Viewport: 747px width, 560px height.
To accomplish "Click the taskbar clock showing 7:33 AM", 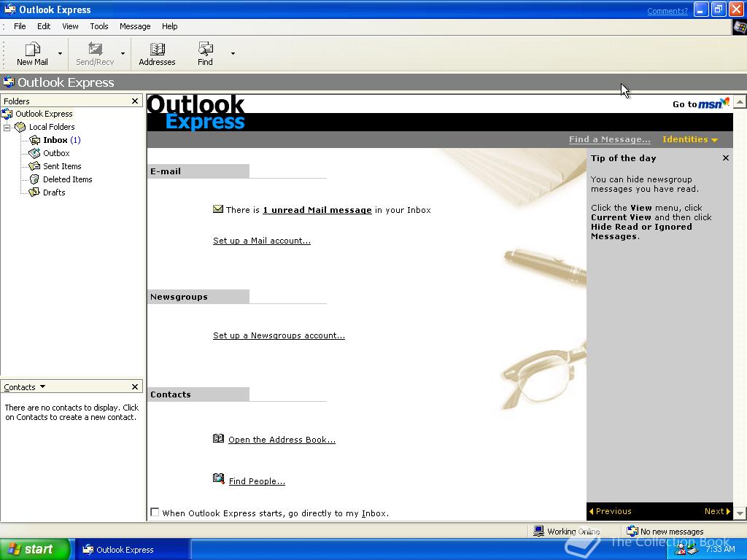I will tap(720, 549).
